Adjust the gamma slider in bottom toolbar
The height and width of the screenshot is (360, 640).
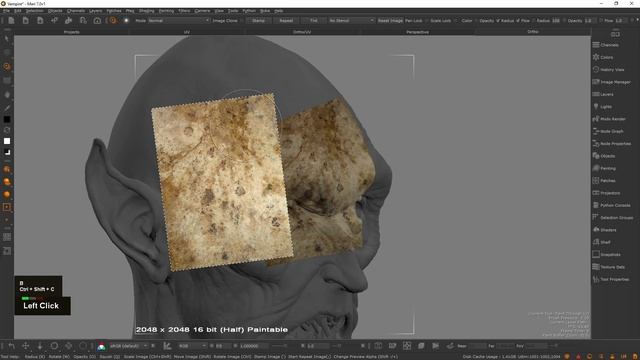coord(279,346)
